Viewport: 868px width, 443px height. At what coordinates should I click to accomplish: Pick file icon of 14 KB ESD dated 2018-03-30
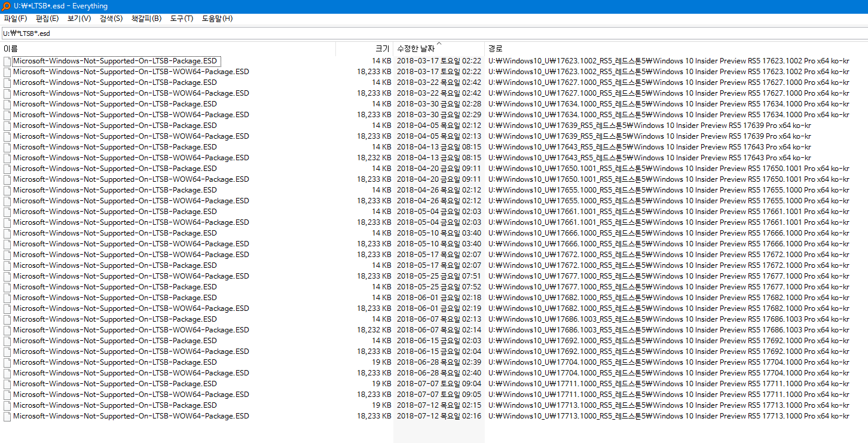point(7,104)
